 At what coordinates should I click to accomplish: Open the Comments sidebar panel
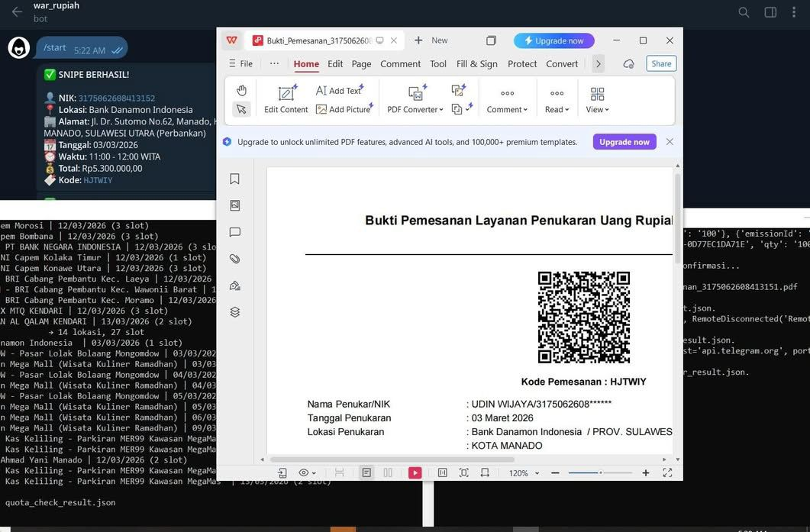coord(234,232)
